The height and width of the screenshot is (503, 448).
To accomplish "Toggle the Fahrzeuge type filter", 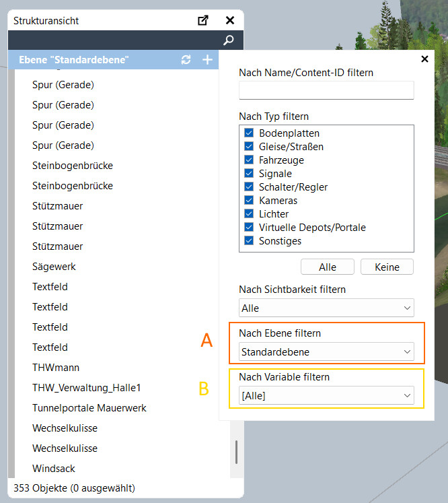I will coord(249,160).
